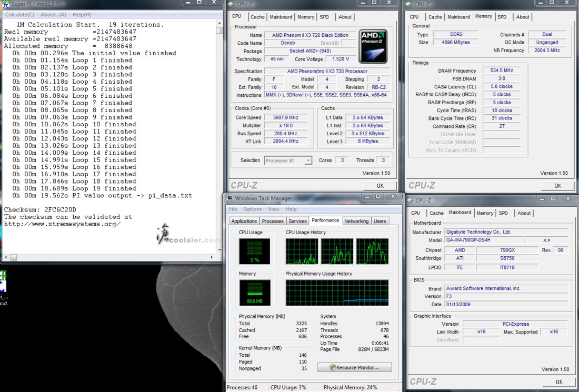Switch to SPD tab in CPU-Z timings window
Viewport: 579px width, 392px height.
point(502,17)
